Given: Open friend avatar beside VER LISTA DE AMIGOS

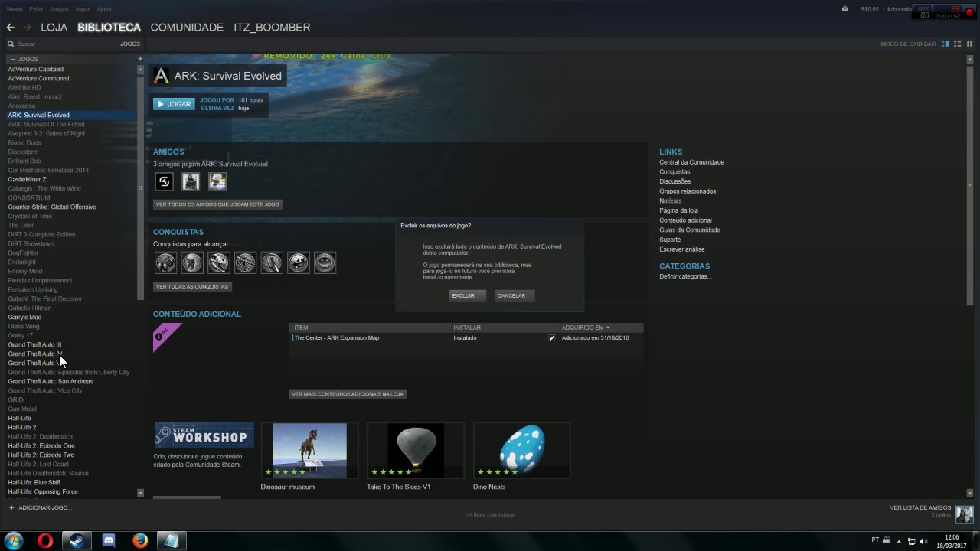Looking at the screenshot, I should coord(964,514).
